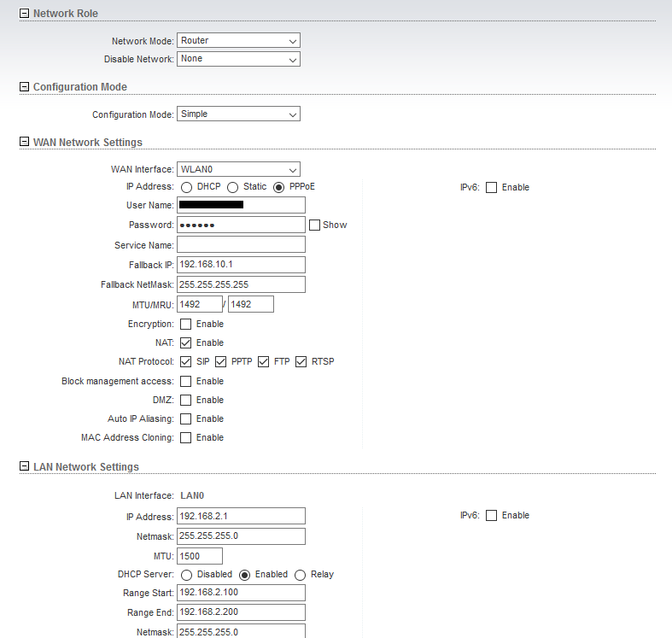This screenshot has height=638, width=672.
Task: Click the LAN0 interface value text
Action: click(x=192, y=495)
